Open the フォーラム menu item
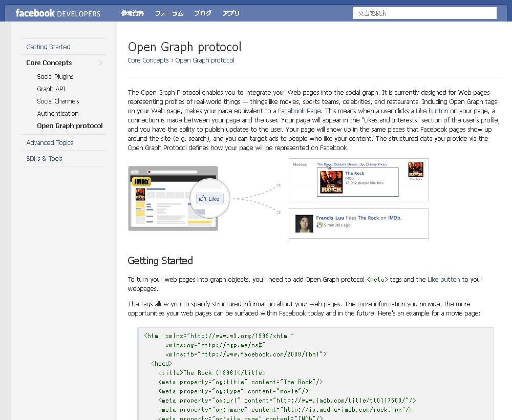 pos(169,13)
